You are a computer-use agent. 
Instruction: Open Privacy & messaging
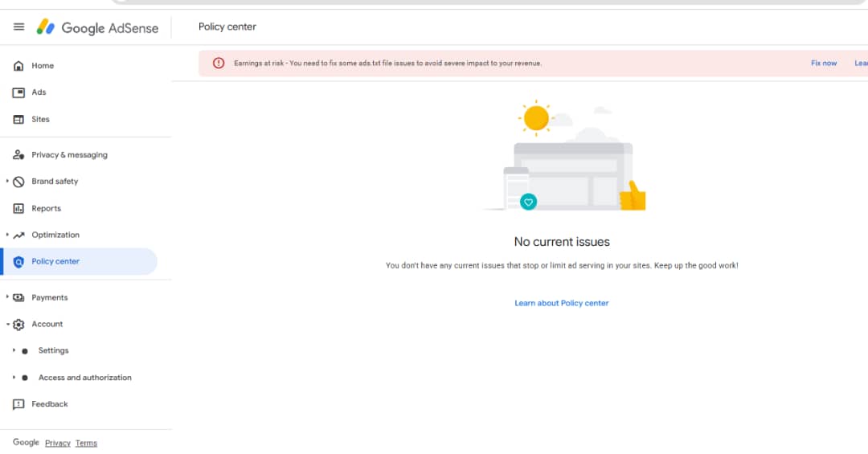pyautogui.click(x=69, y=155)
